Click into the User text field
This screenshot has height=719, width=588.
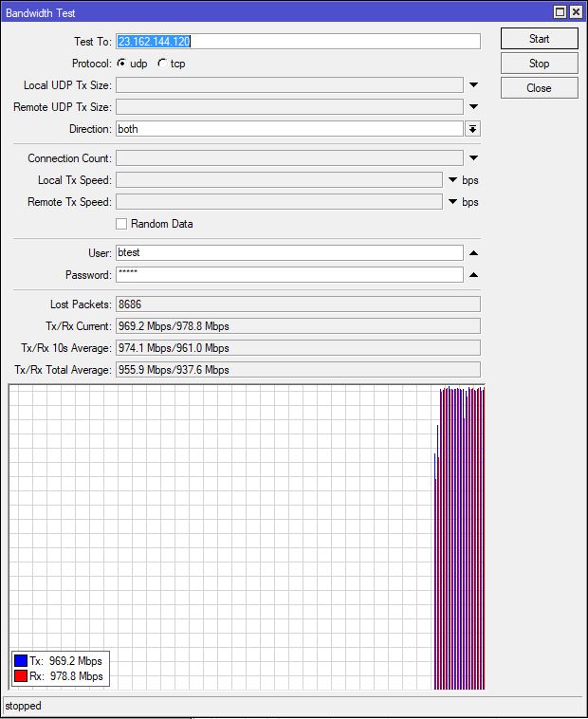click(x=289, y=253)
